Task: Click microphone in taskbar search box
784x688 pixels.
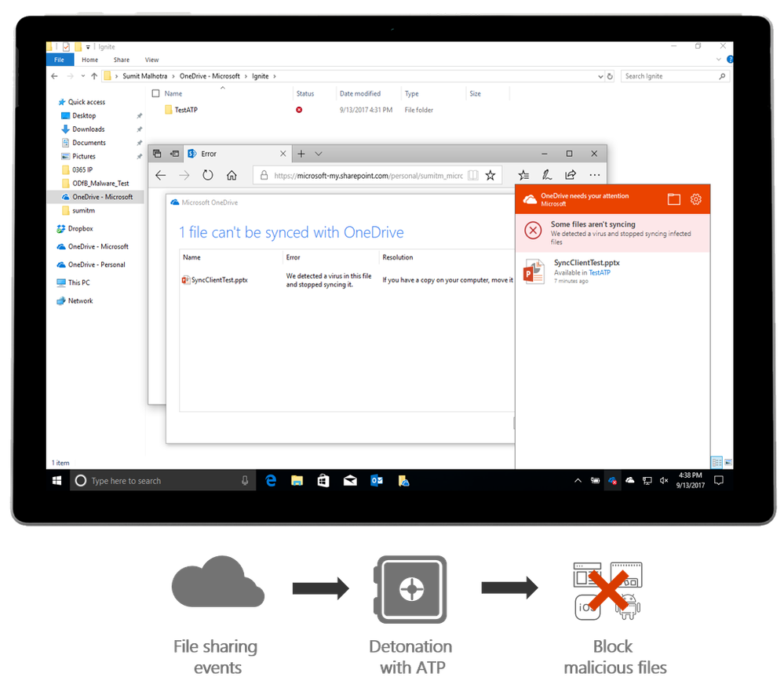Action: click(245, 481)
